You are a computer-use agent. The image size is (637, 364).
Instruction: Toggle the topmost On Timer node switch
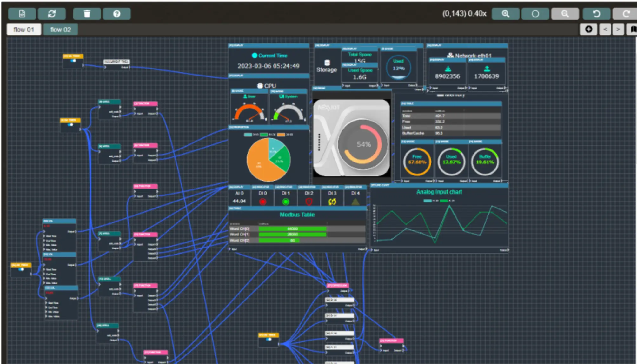73,61
